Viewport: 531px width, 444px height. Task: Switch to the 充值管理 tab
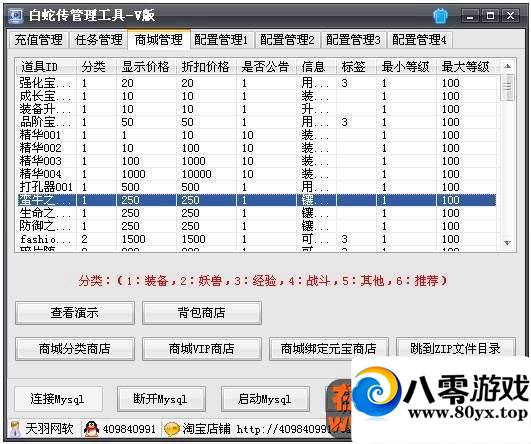(x=38, y=40)
